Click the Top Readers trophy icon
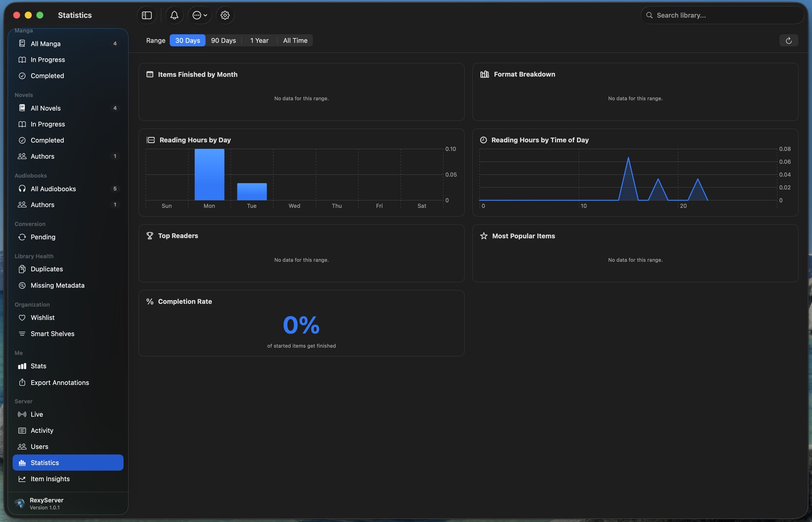This screenshot has height=522, width=812. tap(150, 236)
